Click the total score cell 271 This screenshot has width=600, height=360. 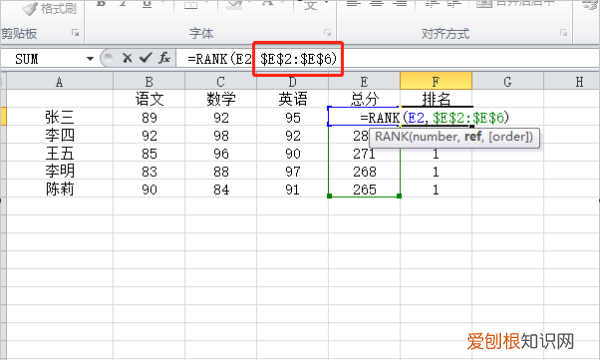click(364, 153)
